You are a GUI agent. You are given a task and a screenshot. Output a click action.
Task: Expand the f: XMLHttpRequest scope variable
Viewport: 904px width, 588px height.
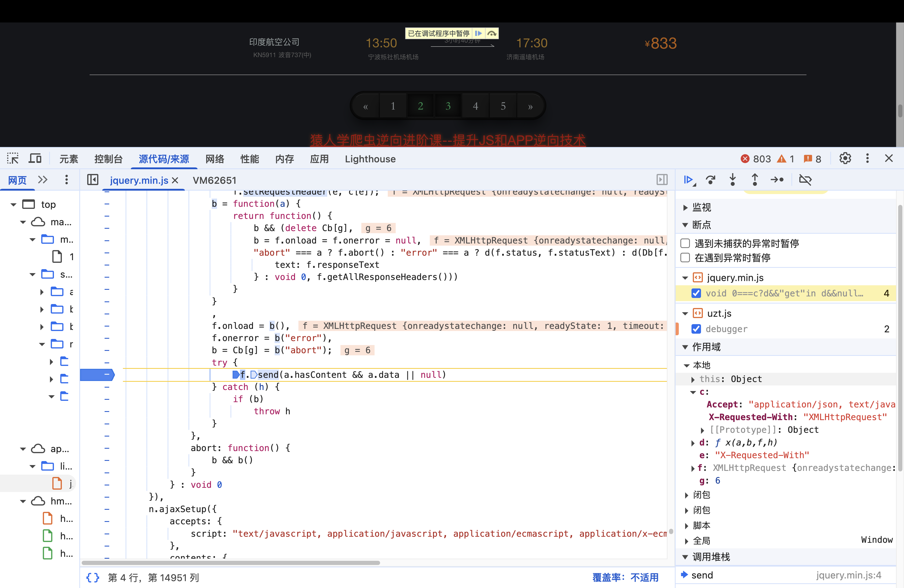(693, 468)
